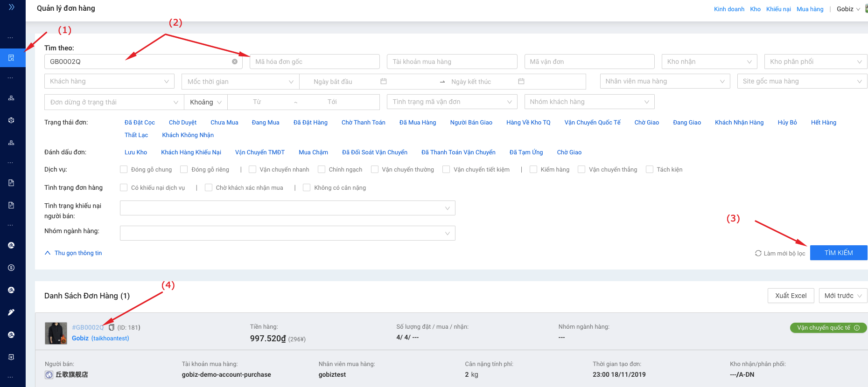The height and width of the screenshot is (387, 868).
Task: Tick Có khiếu nại dịch vụ checkbox
Action: coord(124,187)
